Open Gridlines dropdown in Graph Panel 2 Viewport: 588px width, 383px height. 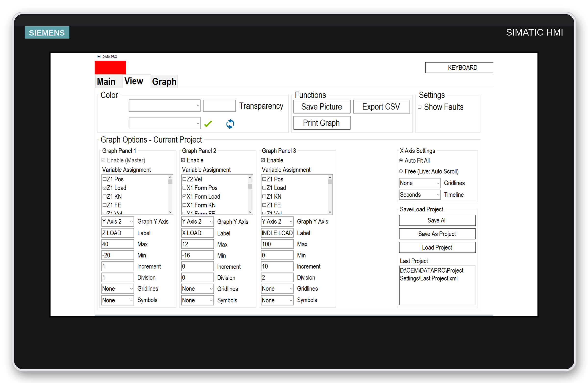197,289
